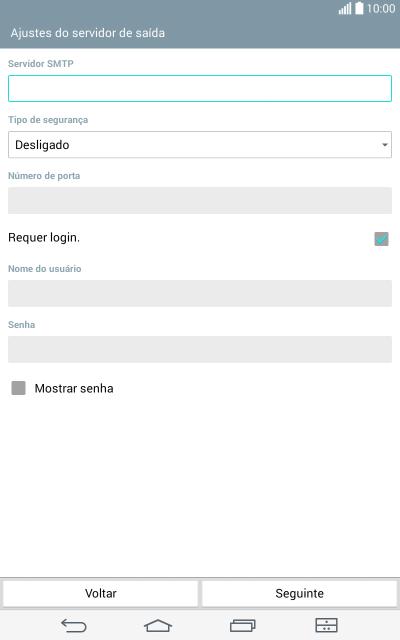Tap the Mostrar senha label
This screenshot has width=400, height=640.
(x=74, y=388)
